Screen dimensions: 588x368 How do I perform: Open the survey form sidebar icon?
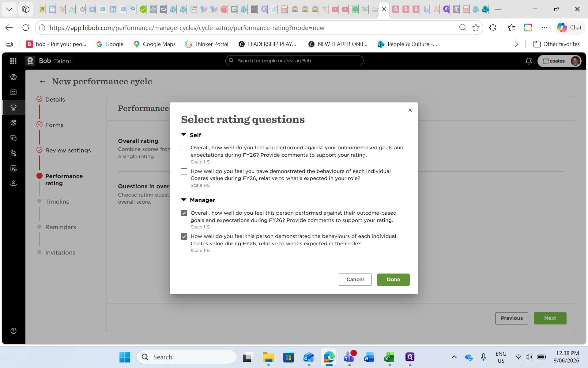pyautogui.click(x=13, y=168)
